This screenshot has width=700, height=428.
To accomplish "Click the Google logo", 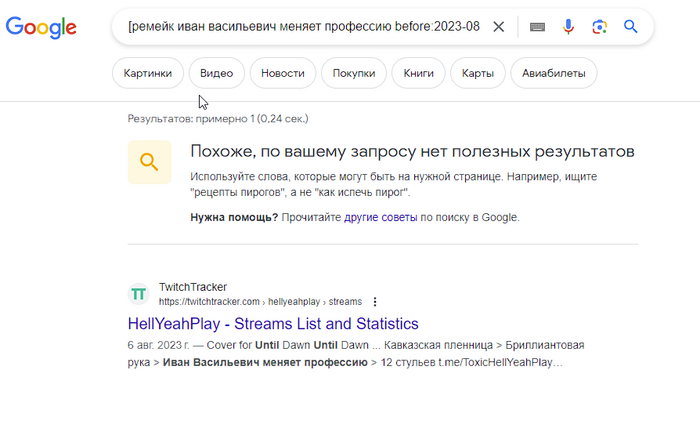I will (41, 28).
